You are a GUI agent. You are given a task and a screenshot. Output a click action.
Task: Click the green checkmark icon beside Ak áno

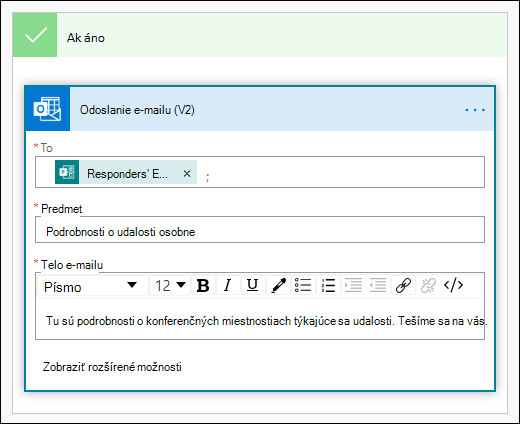[x=35, y=35]
